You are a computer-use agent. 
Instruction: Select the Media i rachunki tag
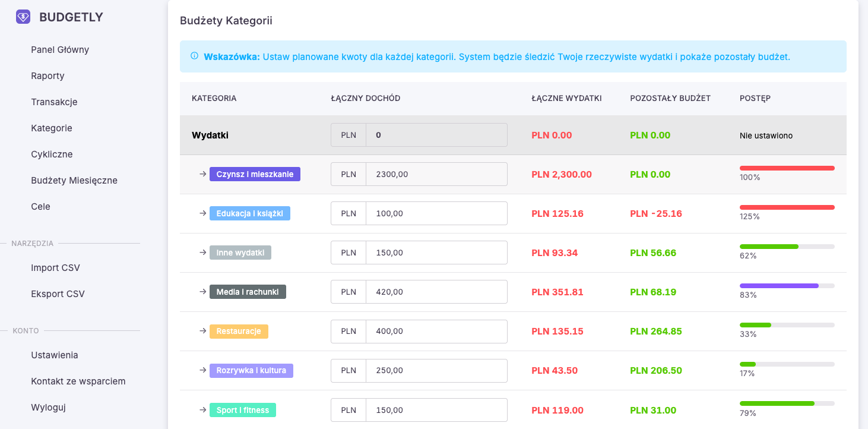click(248, 292)
